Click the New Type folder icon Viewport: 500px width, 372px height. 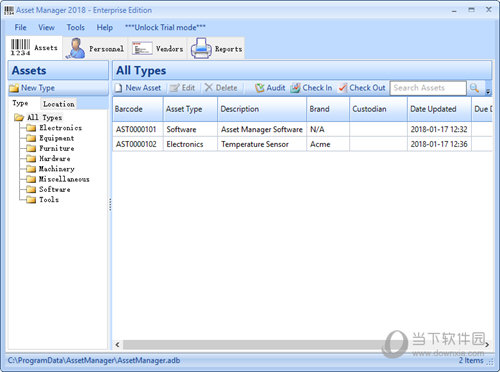[14, 88]
